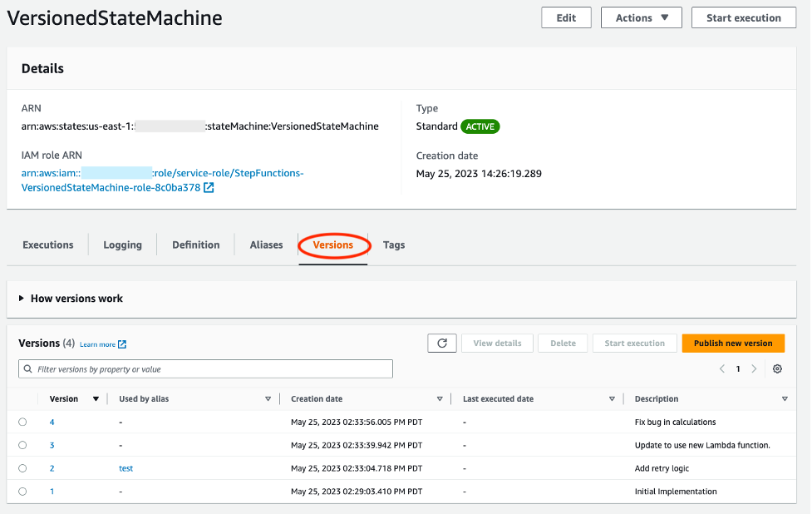Viewport: 812px width, 514px height.
Task: Open the test alias link
Action: click(x=125, y=468)
